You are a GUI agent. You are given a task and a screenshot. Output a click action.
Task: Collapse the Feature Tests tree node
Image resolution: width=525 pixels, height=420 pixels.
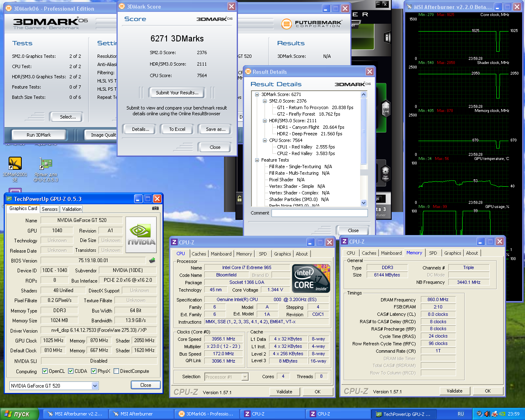click(x=257, y=160)
